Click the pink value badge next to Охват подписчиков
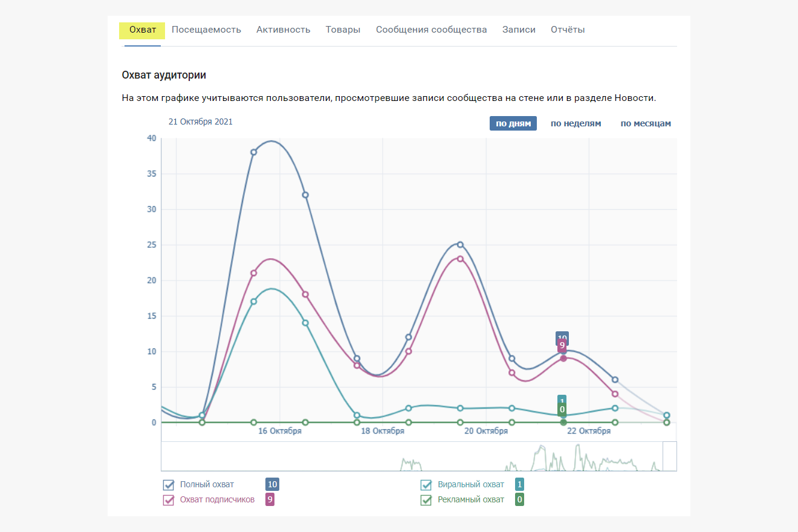Image resolution: width=798 pixels, height=532 pixels. coord(270,499)
